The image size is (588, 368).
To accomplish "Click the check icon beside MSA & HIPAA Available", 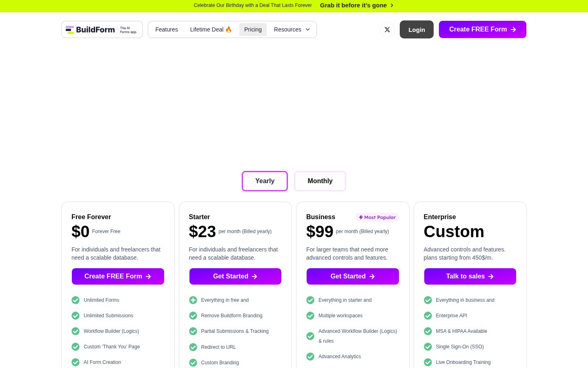I will click(x=428, y=331).
